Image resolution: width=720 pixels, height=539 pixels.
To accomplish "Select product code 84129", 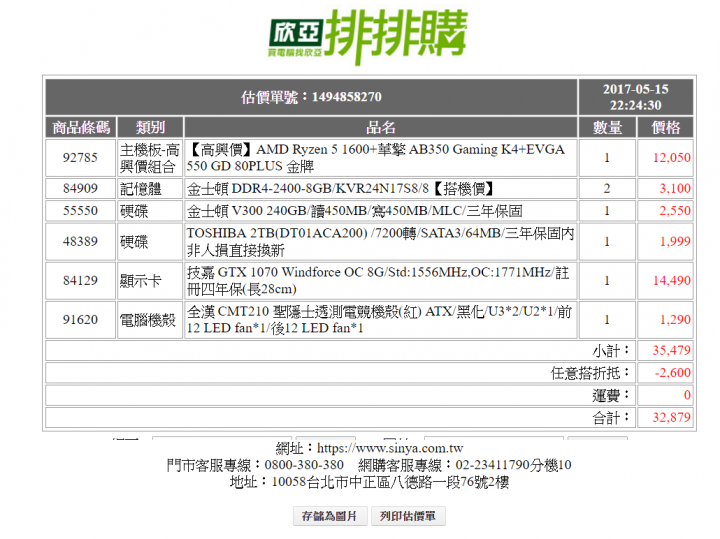I will [x=80, y=281].
